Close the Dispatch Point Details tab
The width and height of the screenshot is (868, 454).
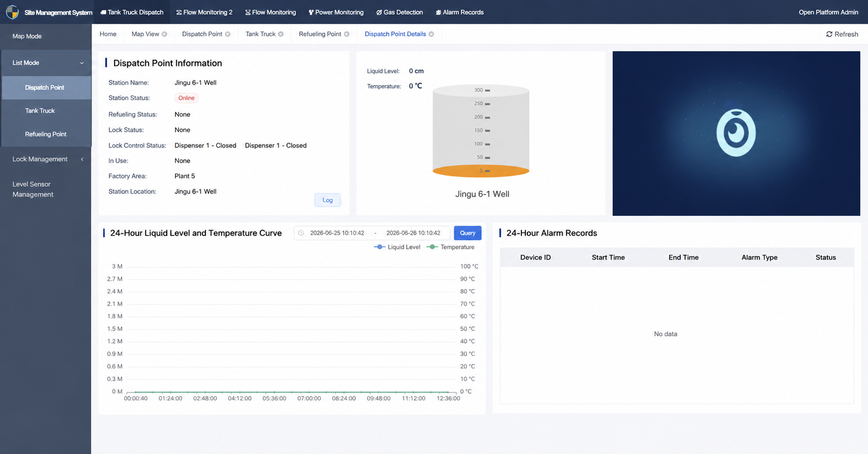pyautogui.click(x=431, y=34)
